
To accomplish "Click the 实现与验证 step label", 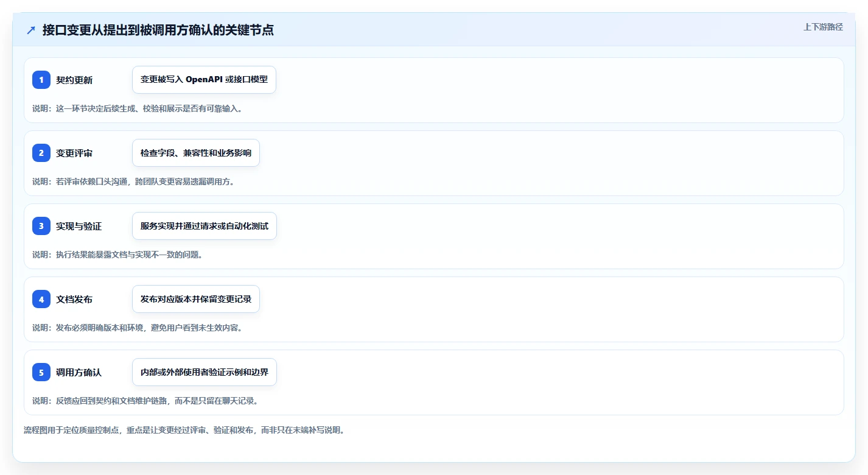I will point(79,227).
